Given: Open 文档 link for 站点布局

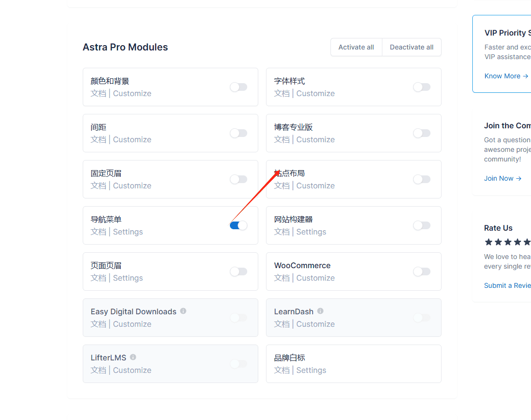Looking at the screenshot, I should click(282, 185).
